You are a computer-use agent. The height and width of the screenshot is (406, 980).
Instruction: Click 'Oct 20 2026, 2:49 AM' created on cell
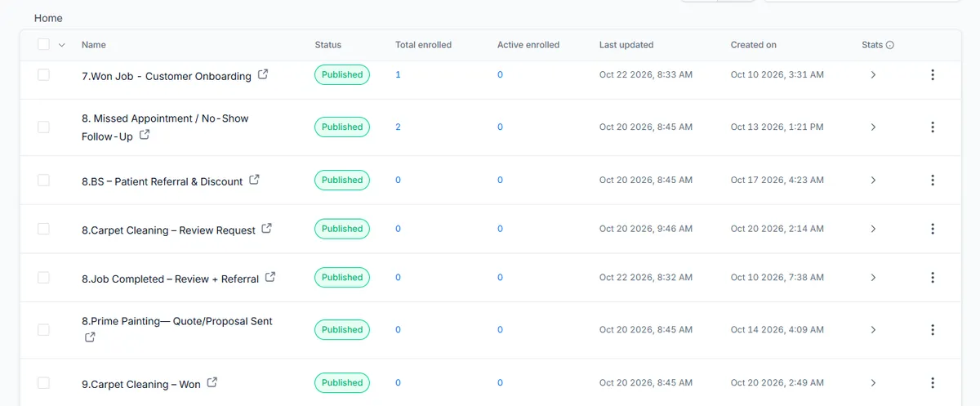pyautogui.click(x=777, y=382)
